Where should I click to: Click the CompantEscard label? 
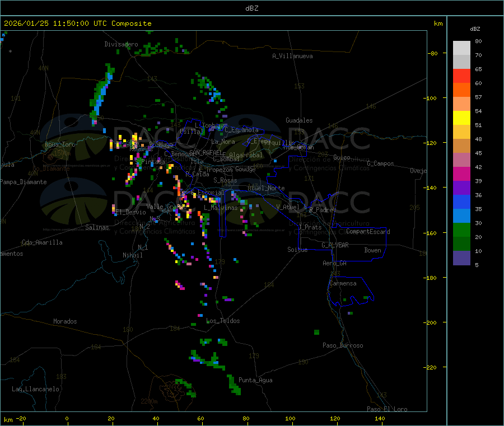tap(368, 231)
